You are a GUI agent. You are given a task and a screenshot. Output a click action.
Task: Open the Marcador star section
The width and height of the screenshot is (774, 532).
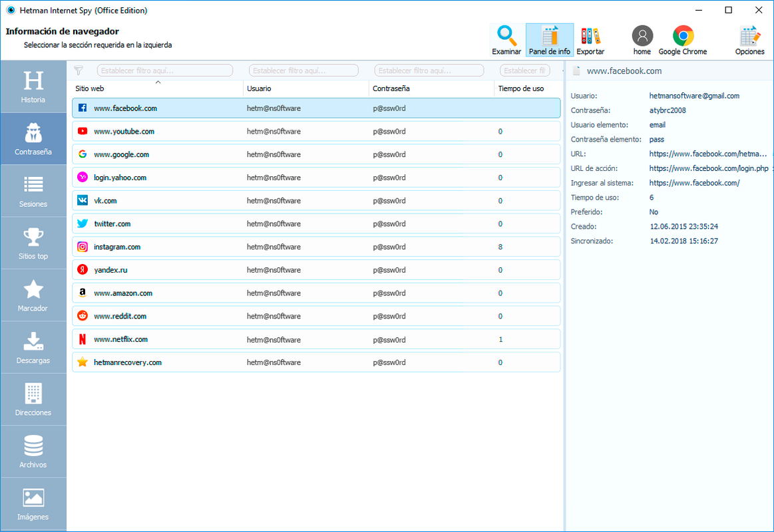pos(33,295)
